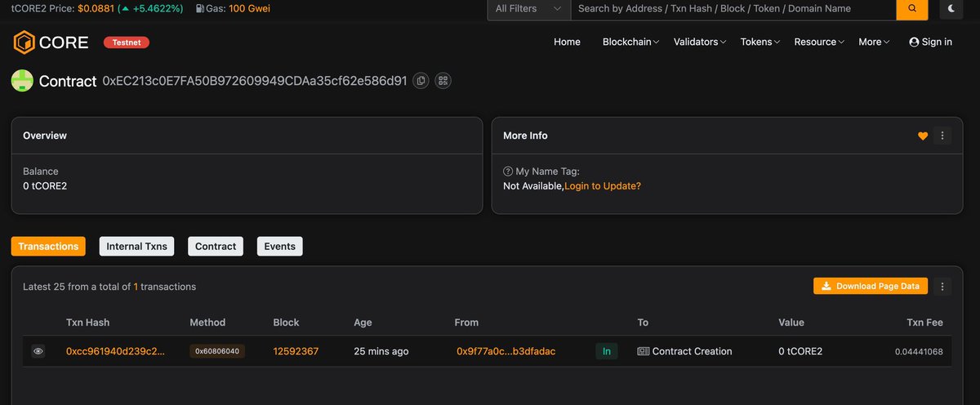The width and height of the screenshot is (980, 405).
Task: Click the Txn Fee value 0.04441068
Action: tap(919, 351)
